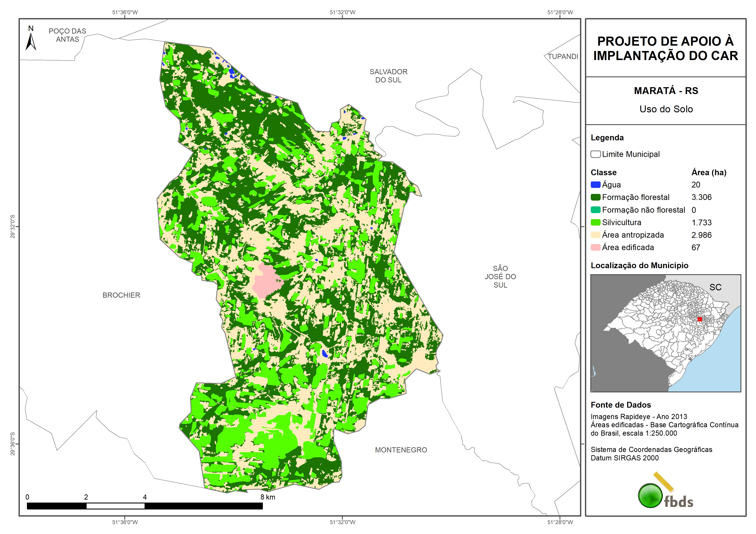
Task: Click the BROCHIER municipality label
Action: 121,295
